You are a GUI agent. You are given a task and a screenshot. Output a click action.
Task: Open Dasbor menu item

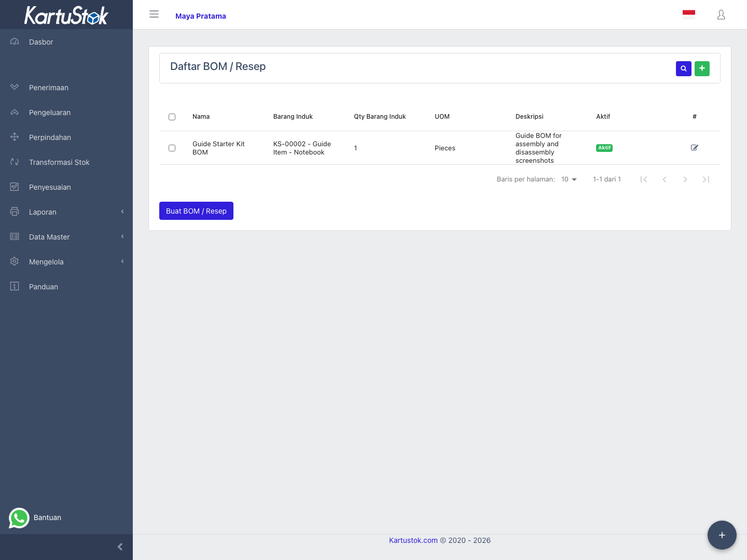[66, 42]
